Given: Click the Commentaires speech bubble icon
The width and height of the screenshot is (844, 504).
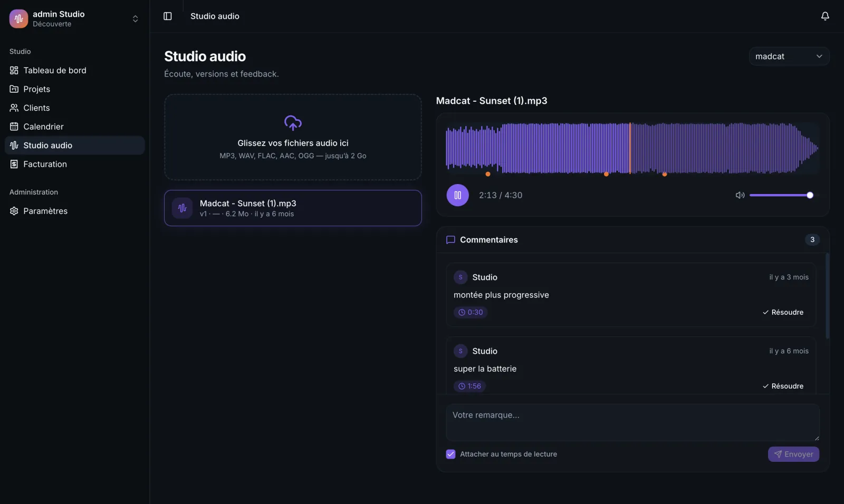Looking at the screenshot, I should [450, 240].
